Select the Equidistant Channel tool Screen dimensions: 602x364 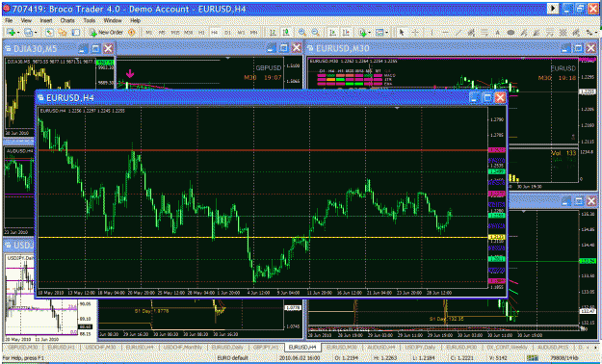471,33
